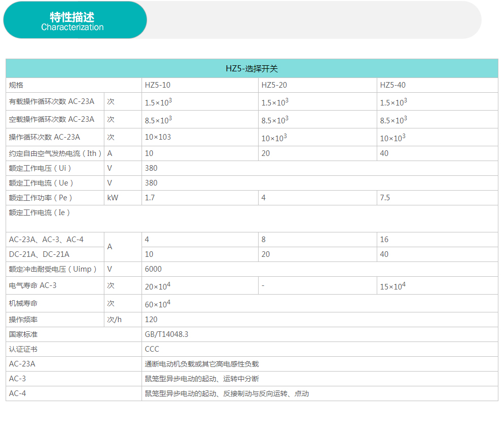
Task: Click the 特性描述 Characterization tab
Action: (x=74, y=20)
